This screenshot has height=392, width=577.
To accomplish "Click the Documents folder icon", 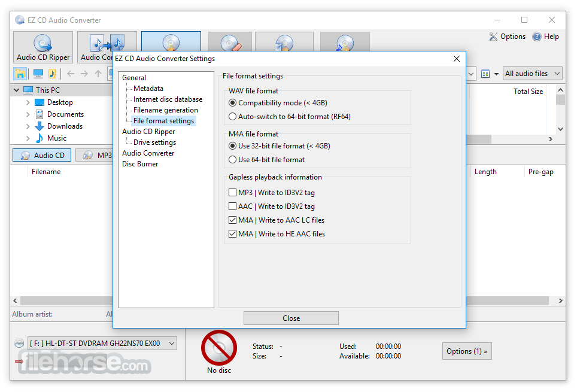I will pyautogui.click(x=40, y=114).
